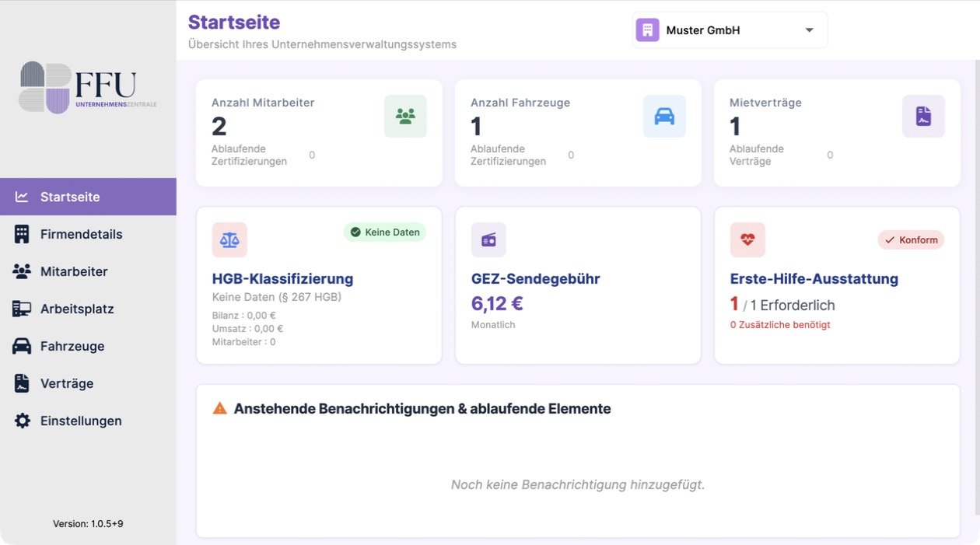Viewport: 980px width, 545px height.
Task: Click the Bilanz : 0,00 € line
Action: click(x=244, y=316)
